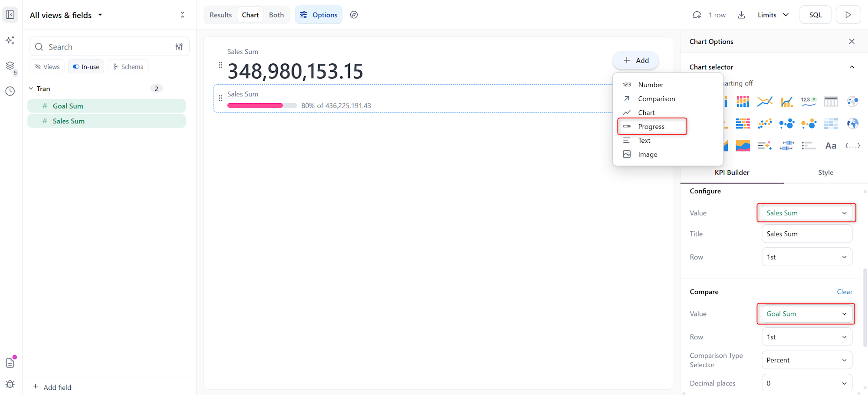Run the query with the play button

pos(848,15)
